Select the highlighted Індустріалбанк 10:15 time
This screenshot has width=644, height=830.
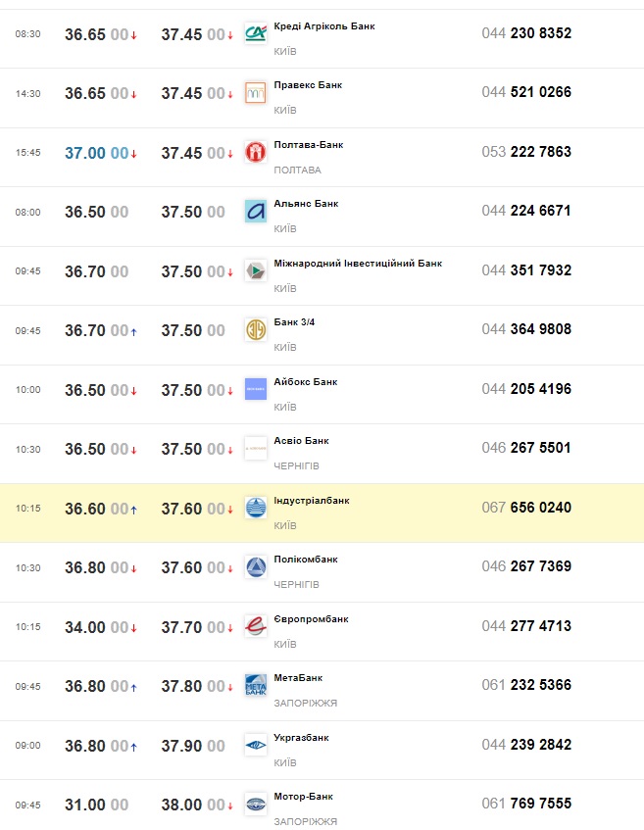coord(28,508)
